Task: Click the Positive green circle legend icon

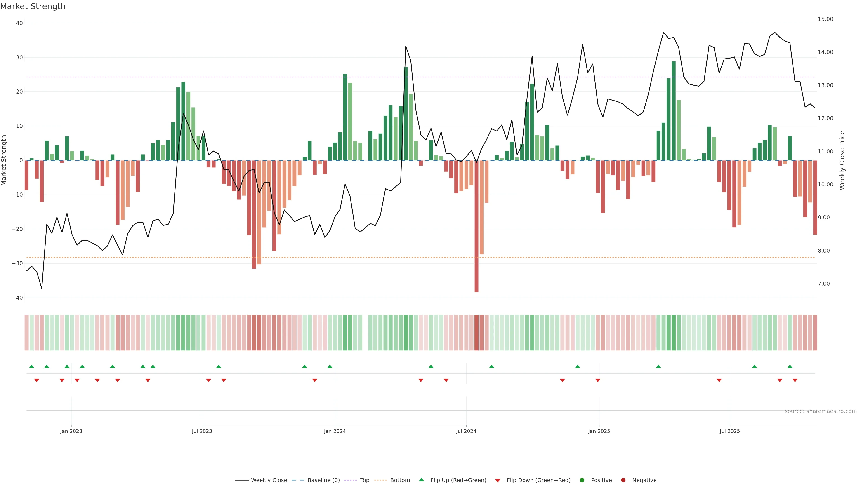Action: [x=582, y=480]
